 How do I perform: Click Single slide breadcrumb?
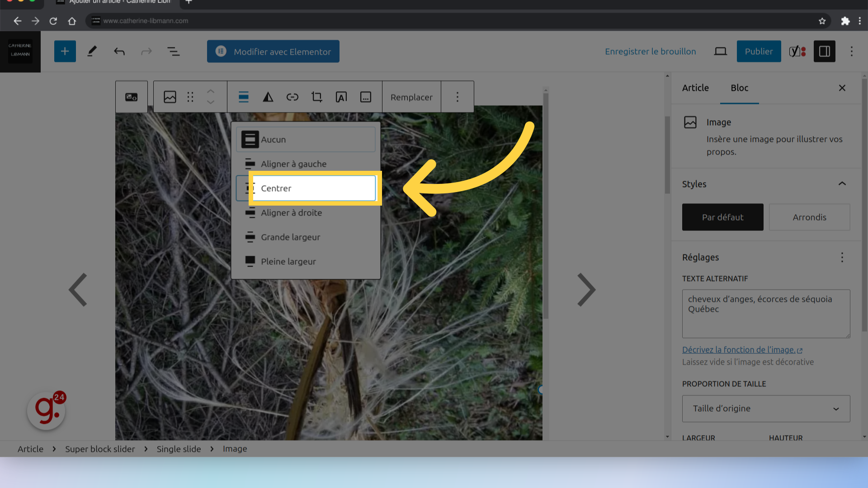179,449
